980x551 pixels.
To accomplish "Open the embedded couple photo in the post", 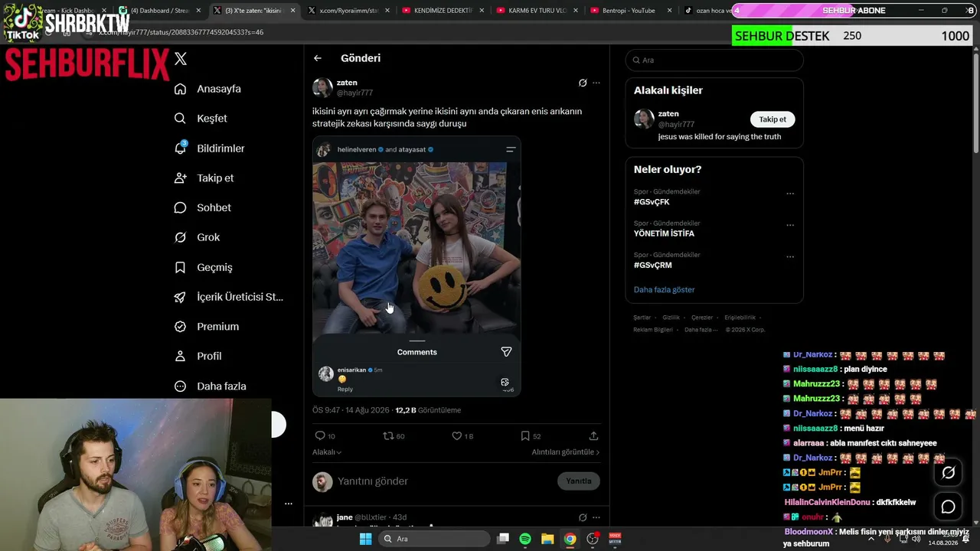I will click(416, 248).
